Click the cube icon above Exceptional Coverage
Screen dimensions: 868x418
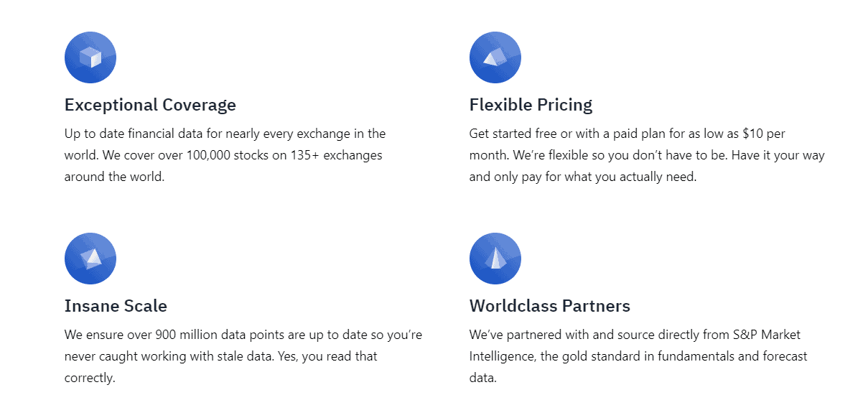(90, 57)
